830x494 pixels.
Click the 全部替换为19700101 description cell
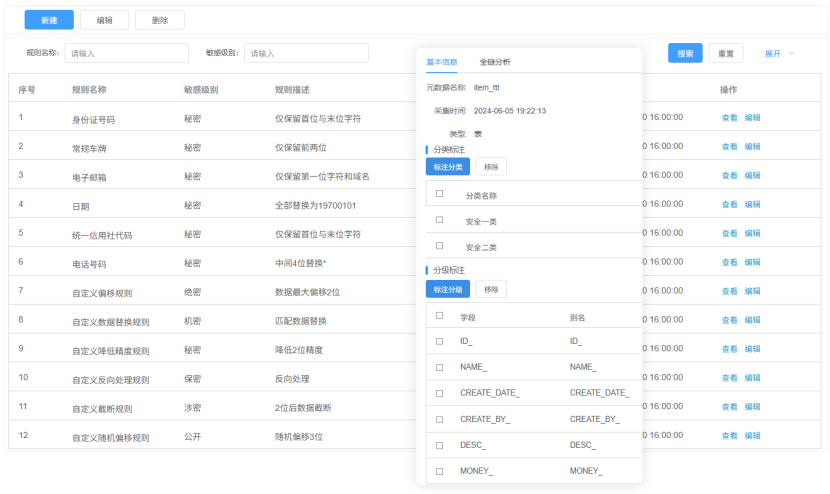315,205
